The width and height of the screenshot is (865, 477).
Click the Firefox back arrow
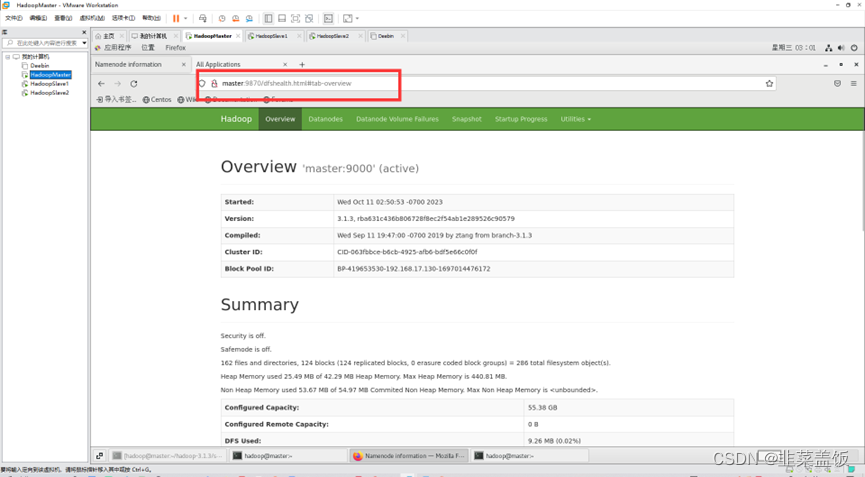pyautogui.click(x=101, y=84)
